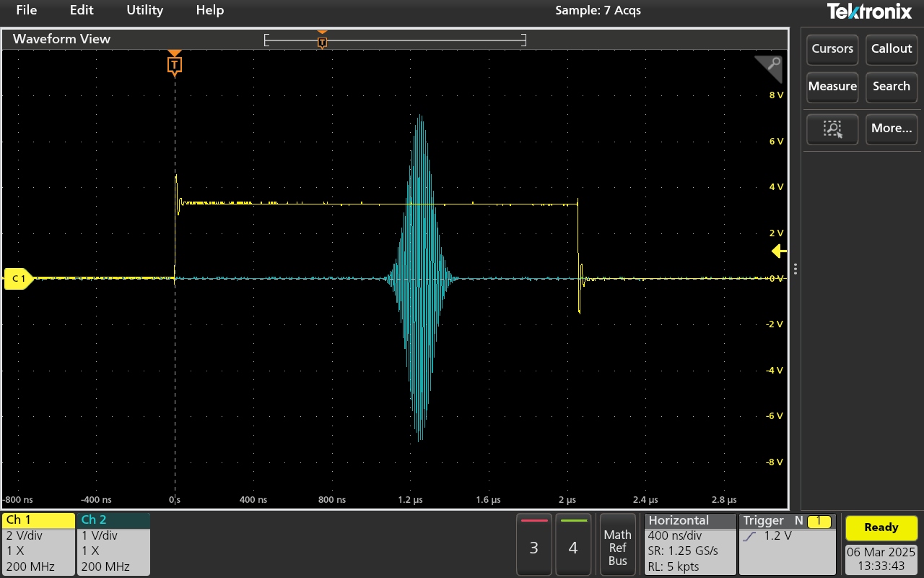Open the More... options dropdown
The height and width of the screenshot is (578, 924).
tap(892, 129)
